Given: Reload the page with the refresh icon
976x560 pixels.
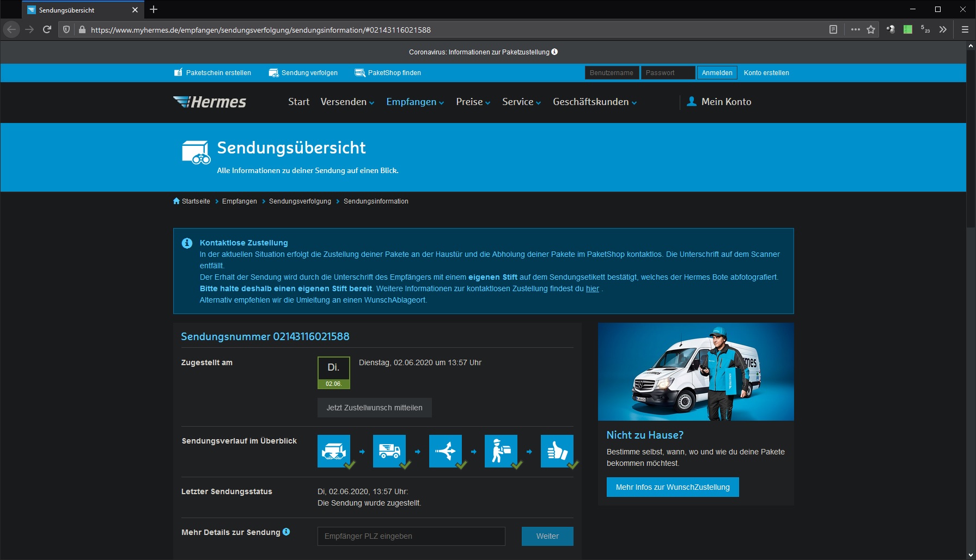Looking at the screenshot, I should point(47,29).
